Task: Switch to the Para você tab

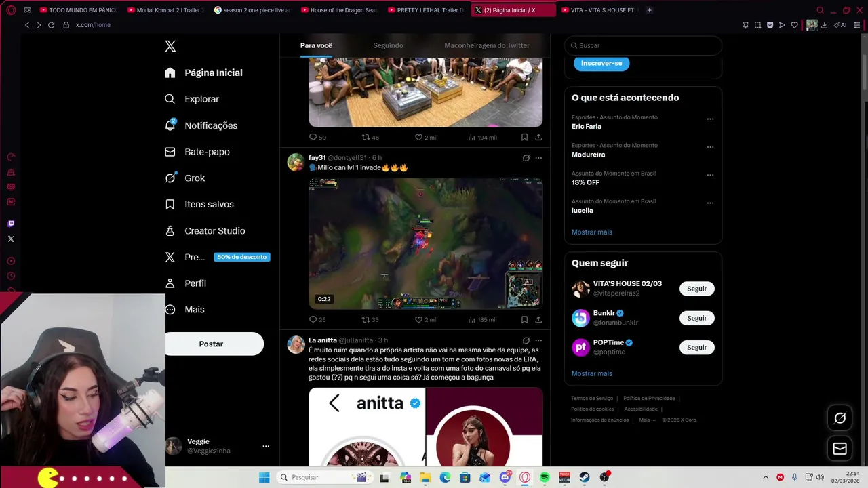Action: click(316, 45)
